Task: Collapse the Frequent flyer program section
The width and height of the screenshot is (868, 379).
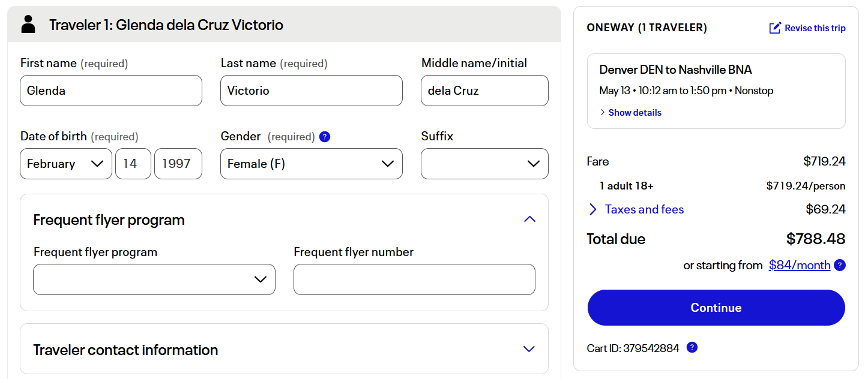Action: [529, 219]
